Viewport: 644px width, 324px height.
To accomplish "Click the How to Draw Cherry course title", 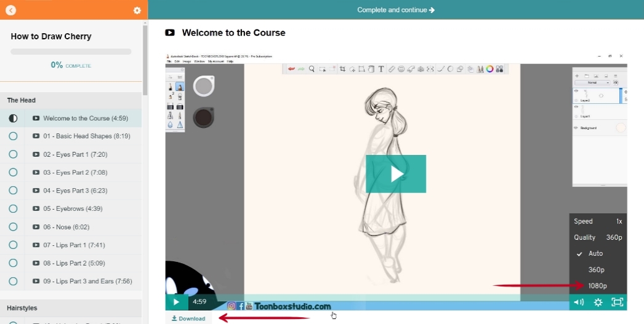I will pos(51,36).
